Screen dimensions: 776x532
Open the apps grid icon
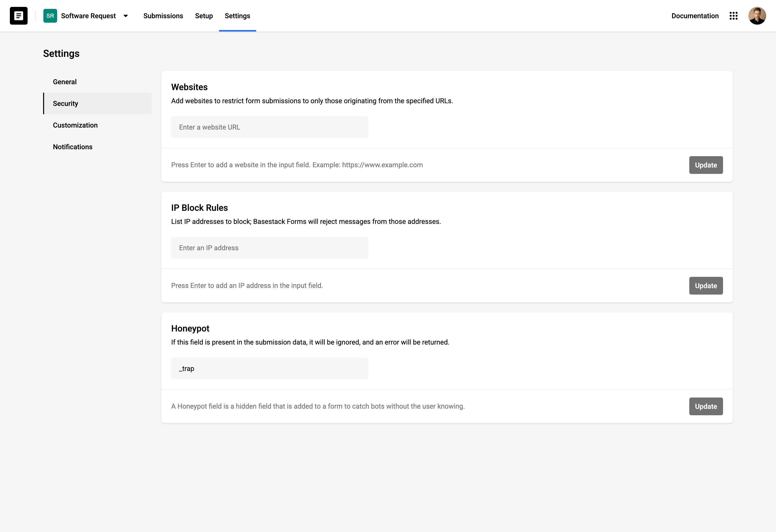tap(734, 16)
